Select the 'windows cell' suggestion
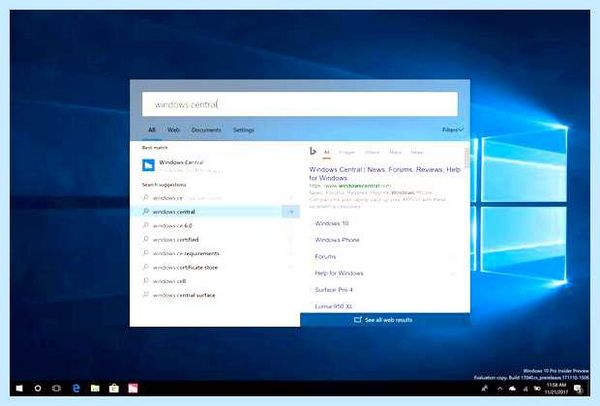Screen dimensions: 600x406 tap(215, 281)
